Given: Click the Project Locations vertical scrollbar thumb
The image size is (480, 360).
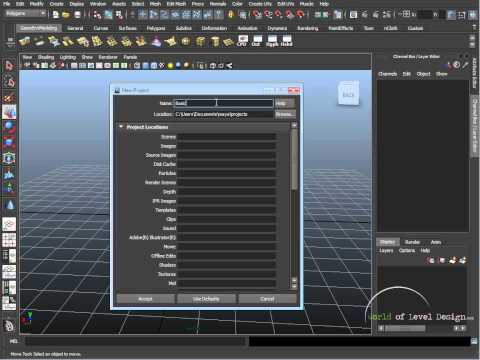Looking at the screenshot, I should point(294,159).
